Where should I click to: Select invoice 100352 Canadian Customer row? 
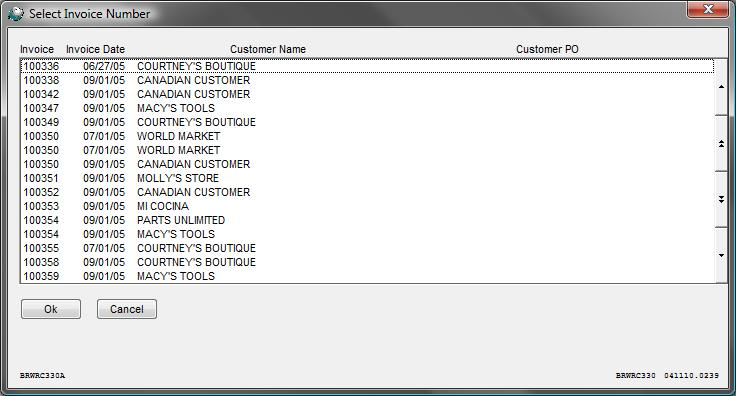pyautogui.click(x=367, y=192)
